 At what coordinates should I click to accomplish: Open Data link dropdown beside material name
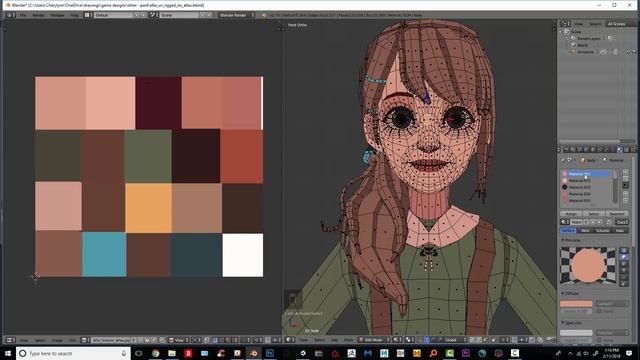click(x=622, y=222)
